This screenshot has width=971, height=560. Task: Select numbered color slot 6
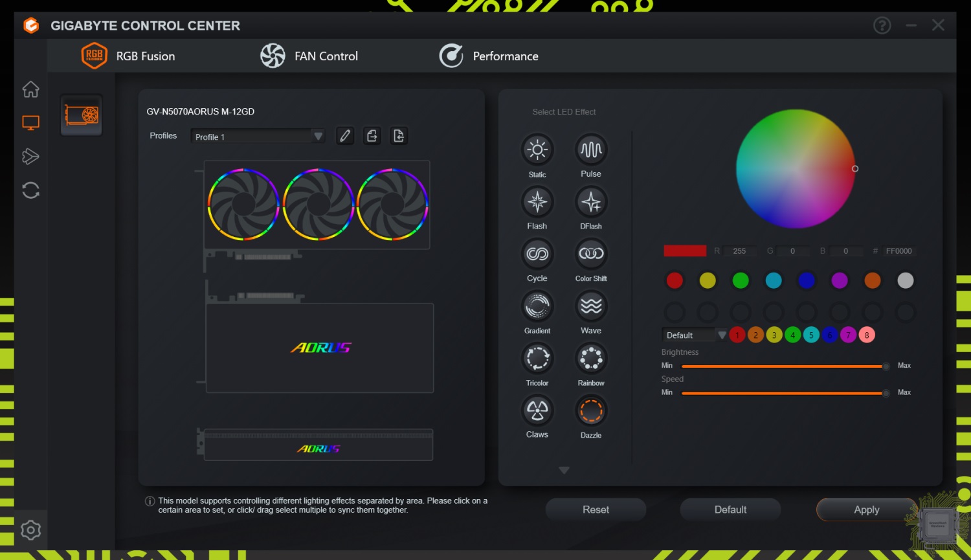(x=830, y=335)
